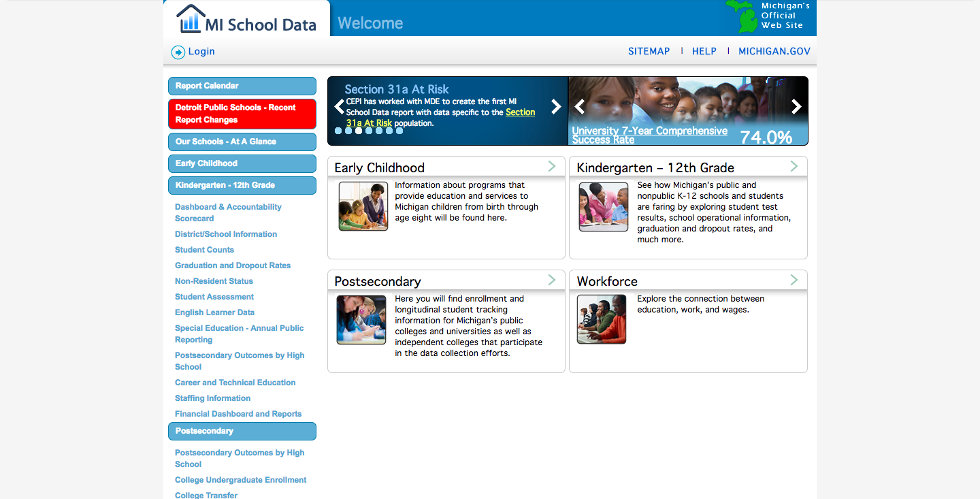Open Kindergarten – 12th Grade card arrow
Viewport: 980px width, 499px height.
tap(794, 166)
